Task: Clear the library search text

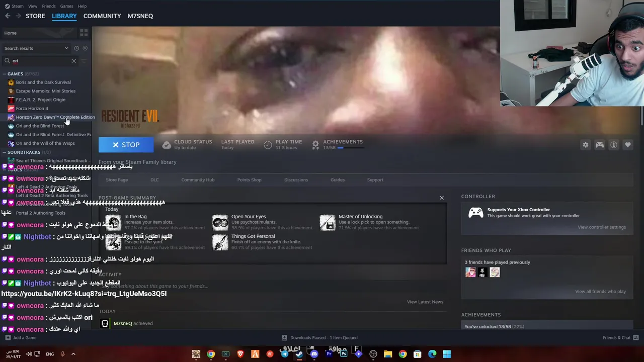Action: coord(73,61)
